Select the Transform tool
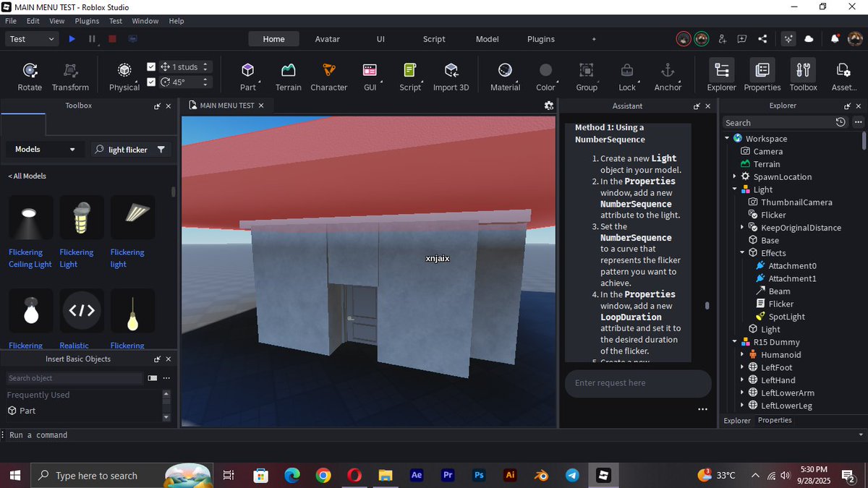 70,76
